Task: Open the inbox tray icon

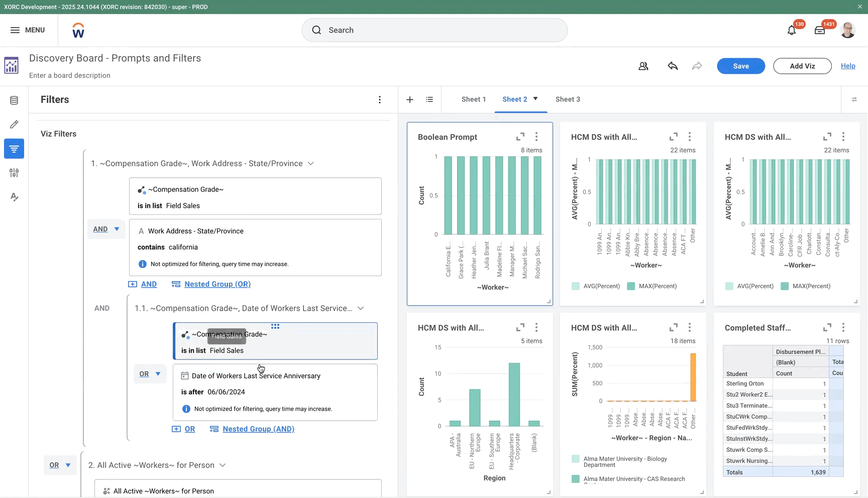Action: [820, 31]
